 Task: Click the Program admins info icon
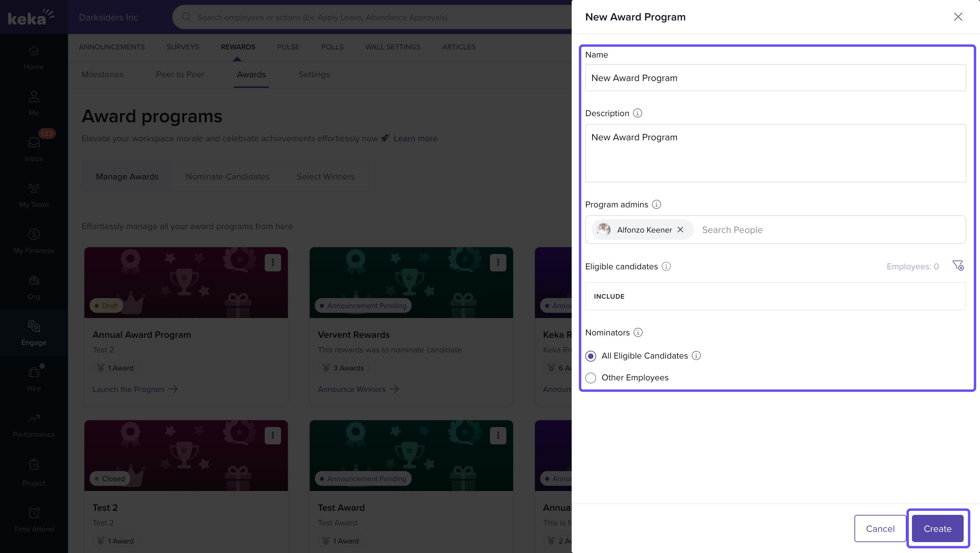pyautogui.click(x=656, y=204)
